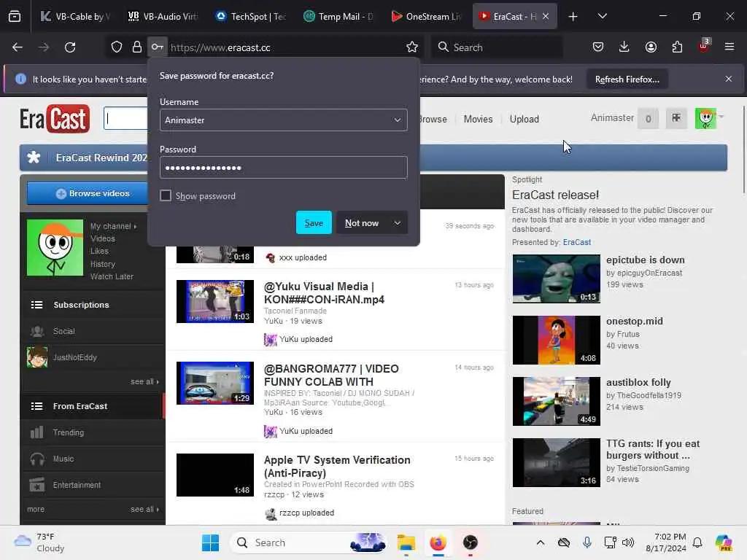Switch to the Temp Mail browser tab
Viewport: 747px width, 560px height.
click(338, 16)
